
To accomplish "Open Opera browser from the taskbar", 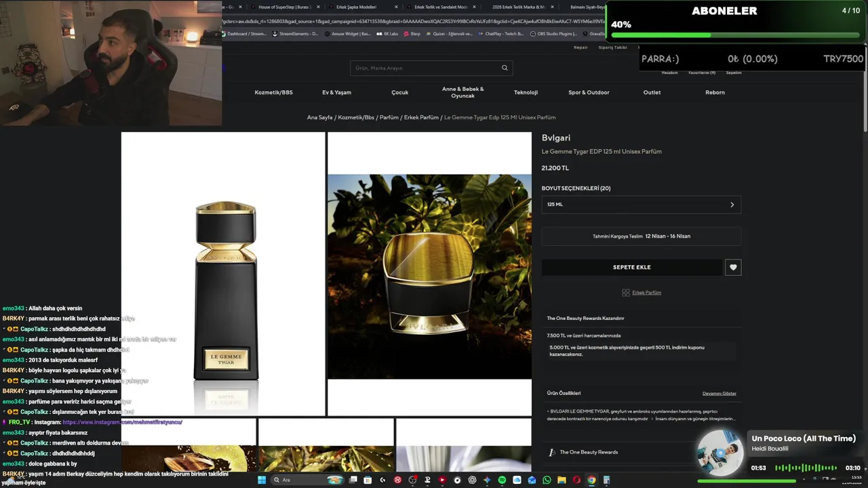I will pos(576,480).
